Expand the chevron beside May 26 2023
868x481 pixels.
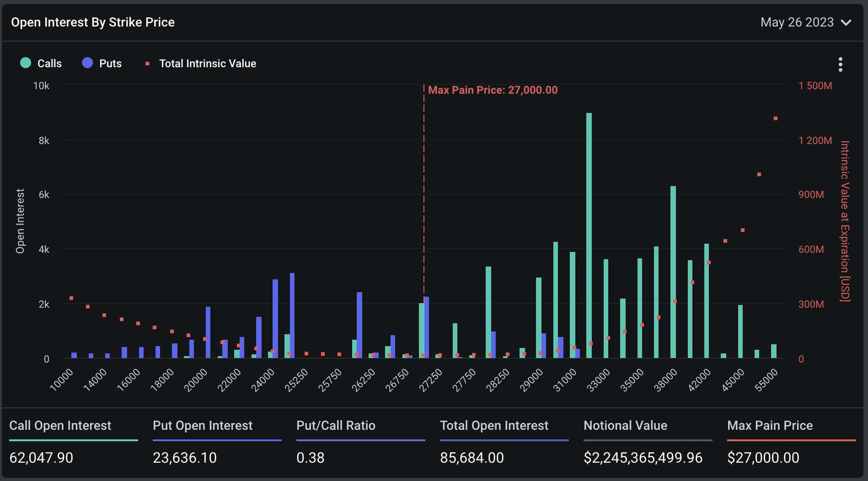coord(846,23)
